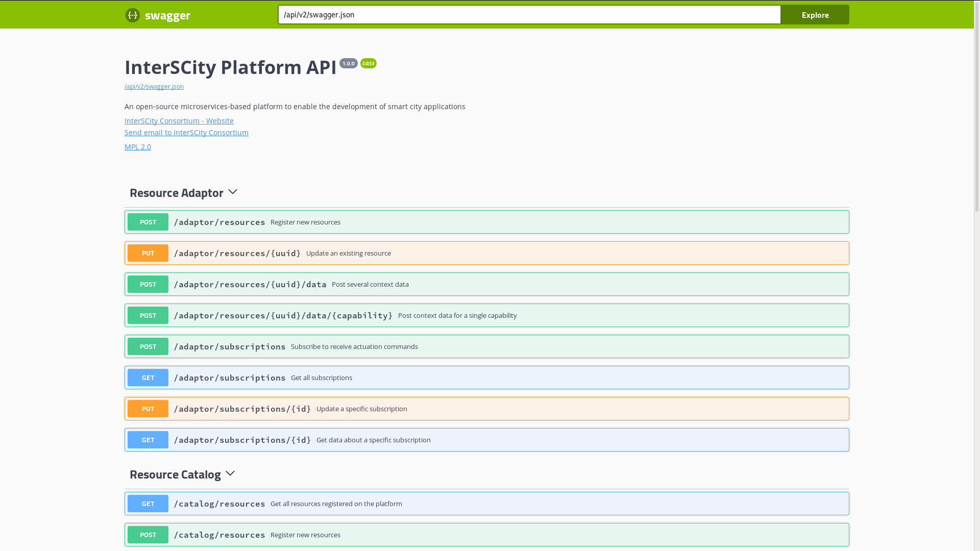This screenshot has height=551, width=980.
Task: Click the OAS3 version badge
Action: click(x=368, y=63)
